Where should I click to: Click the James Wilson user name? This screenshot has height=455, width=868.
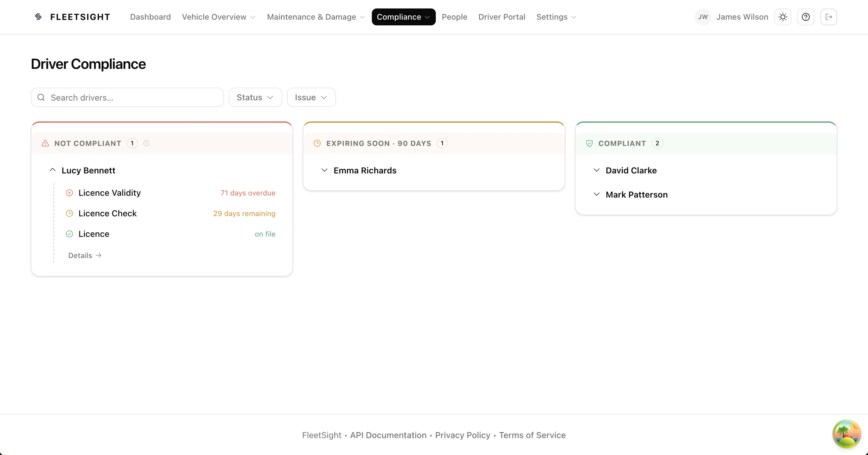tap(742, 17)
